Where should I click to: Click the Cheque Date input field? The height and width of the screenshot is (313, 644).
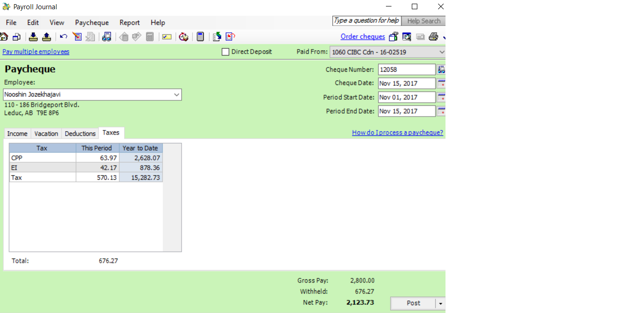coord(406,83)
